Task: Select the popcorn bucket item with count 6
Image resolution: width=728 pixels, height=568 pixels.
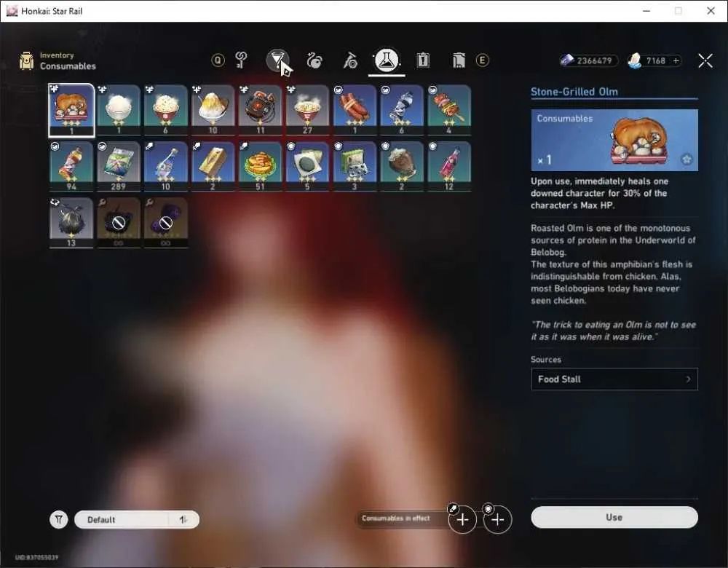Action: coord(166,111)
